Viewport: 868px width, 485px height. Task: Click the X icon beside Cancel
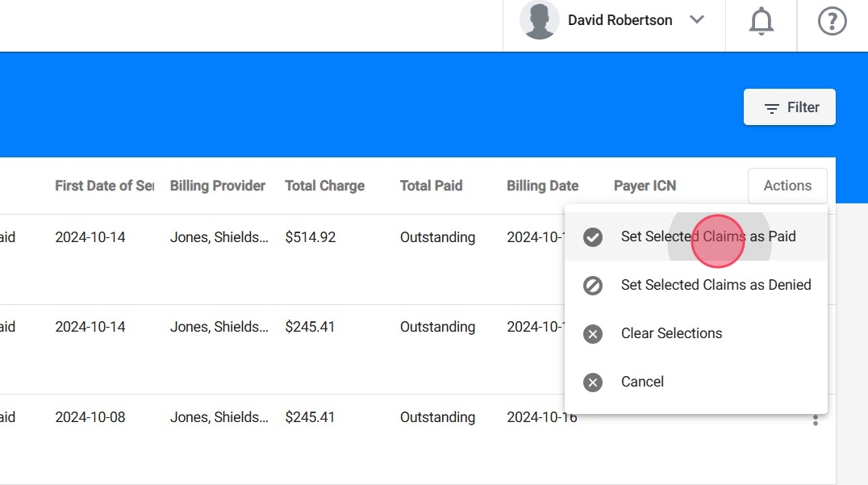[593, 383]
